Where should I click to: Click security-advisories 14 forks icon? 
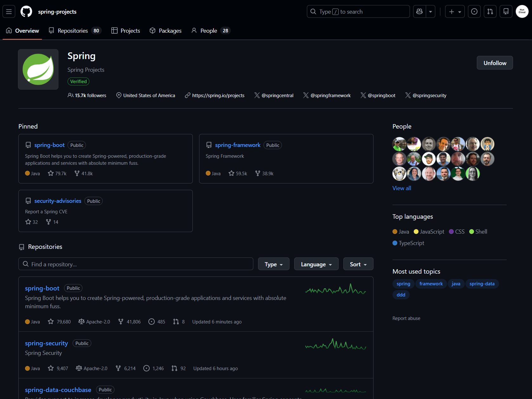click(49, 222)
